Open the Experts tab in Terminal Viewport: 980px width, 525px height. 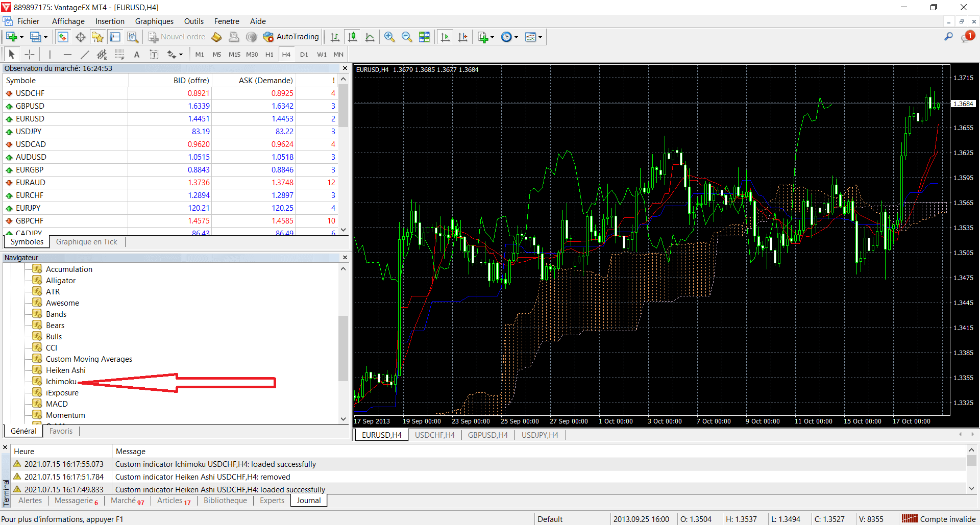272,501
